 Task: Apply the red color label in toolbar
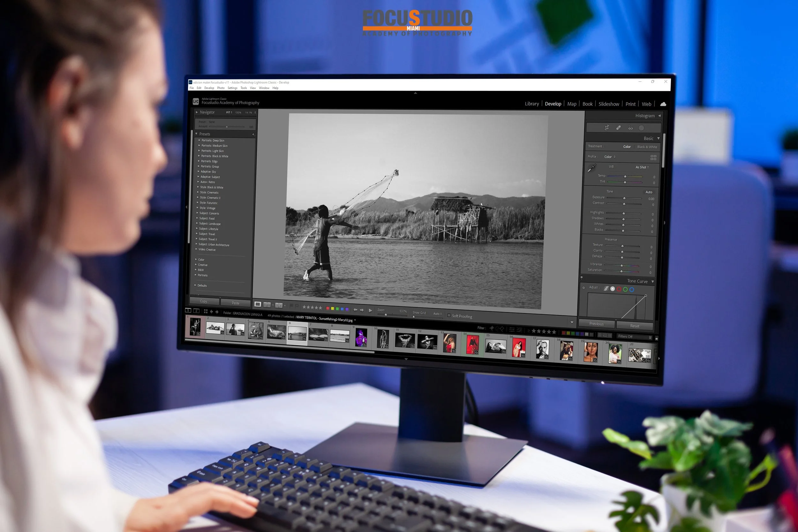(x=327, y=308)
